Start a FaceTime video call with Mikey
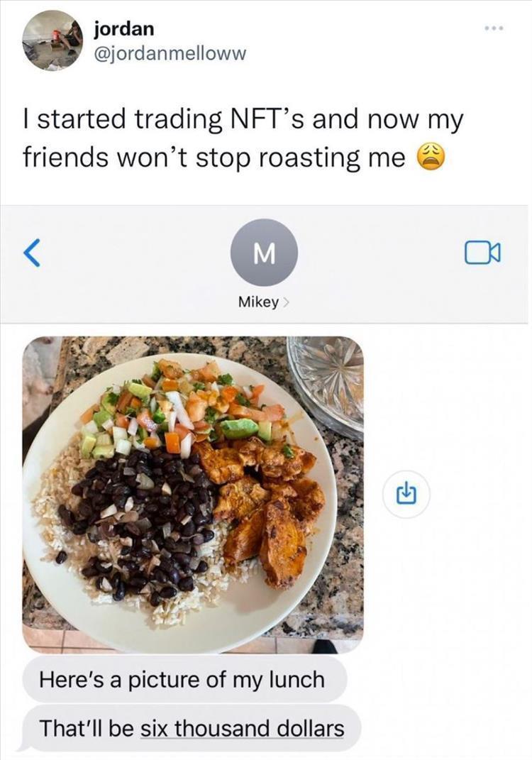 482,253
